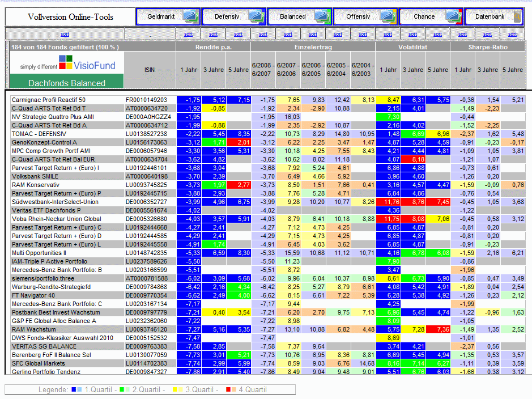Sort by Sharpe-Ratio 5 Jahre column
532x399 pixels.
click(512, 35)
